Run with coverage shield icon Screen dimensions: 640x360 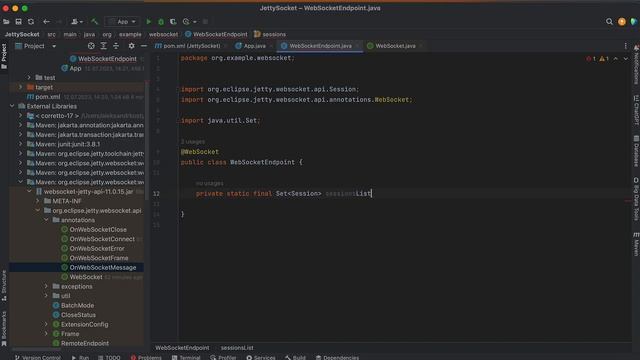coord(173,22)
